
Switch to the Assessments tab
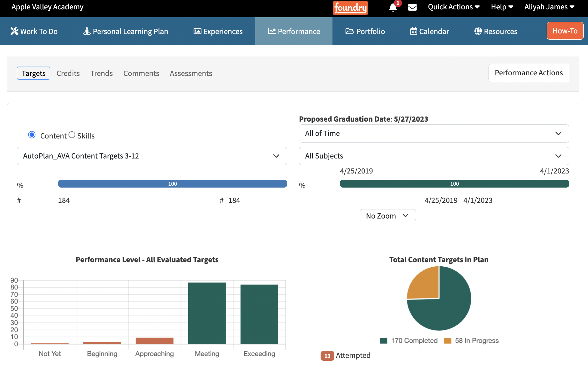(x=191, y=73)
